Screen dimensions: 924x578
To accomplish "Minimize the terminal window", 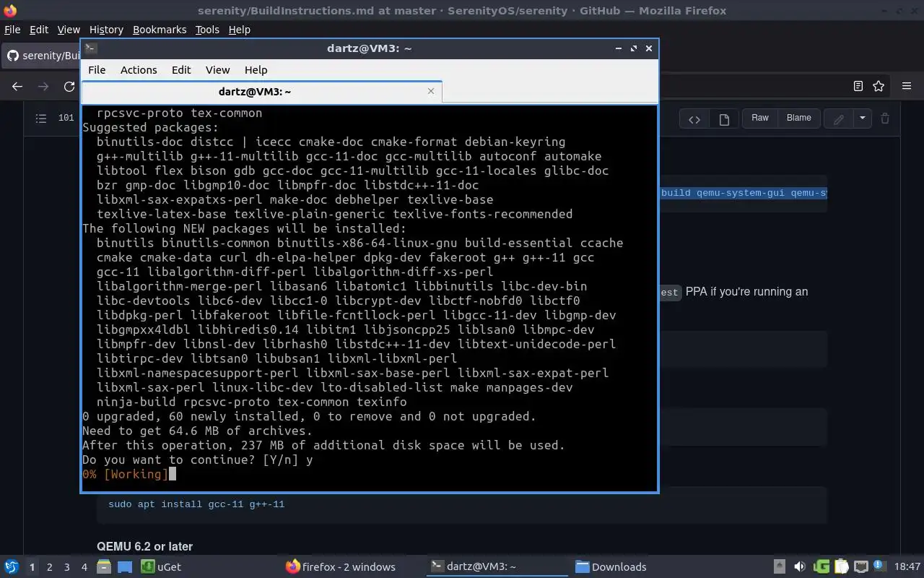I will (619, 48).
